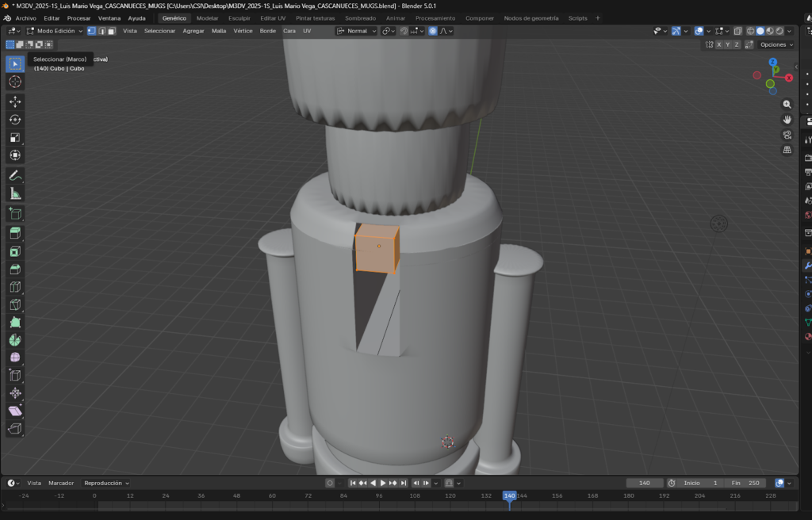Pick the Annotate pencil tool
Screen dimensions: 812x520
point(15,175)
